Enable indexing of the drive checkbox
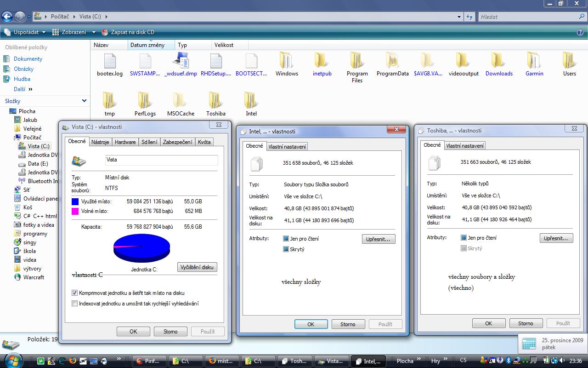The height and width of the screenshot is (368, 588). pos(75,304)
